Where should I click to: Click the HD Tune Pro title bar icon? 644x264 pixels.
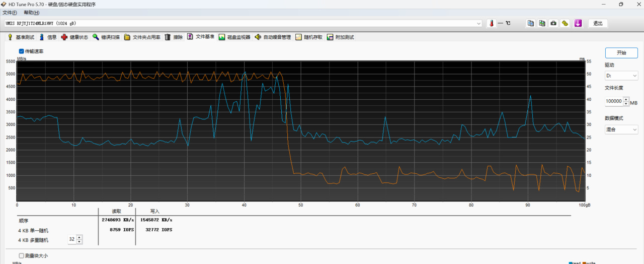(x=5, y=4)
